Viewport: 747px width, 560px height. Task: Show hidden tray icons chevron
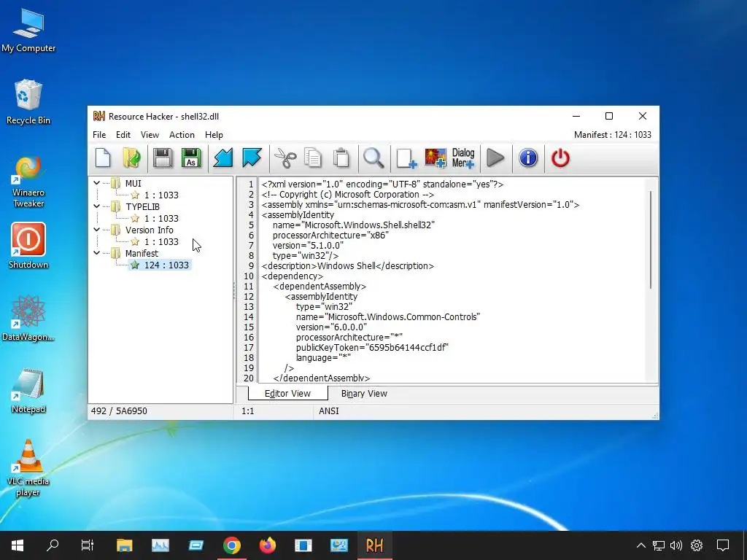(641, 545)
